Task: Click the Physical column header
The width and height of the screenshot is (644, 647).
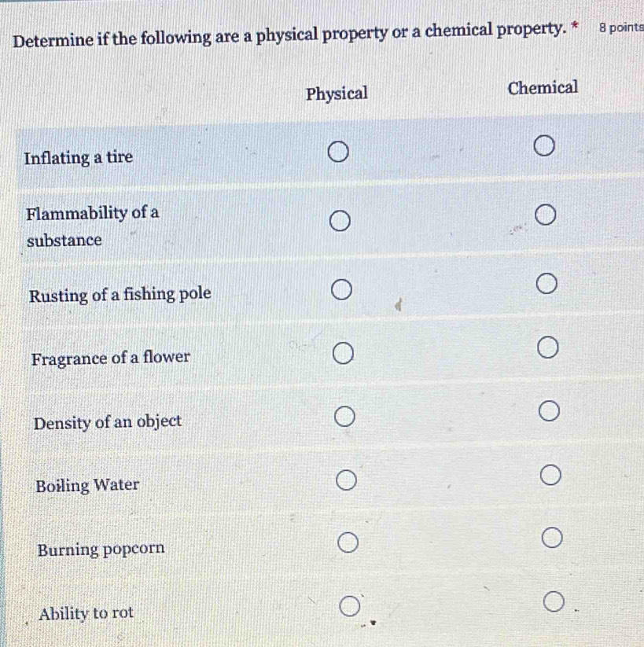Action: 337,94
